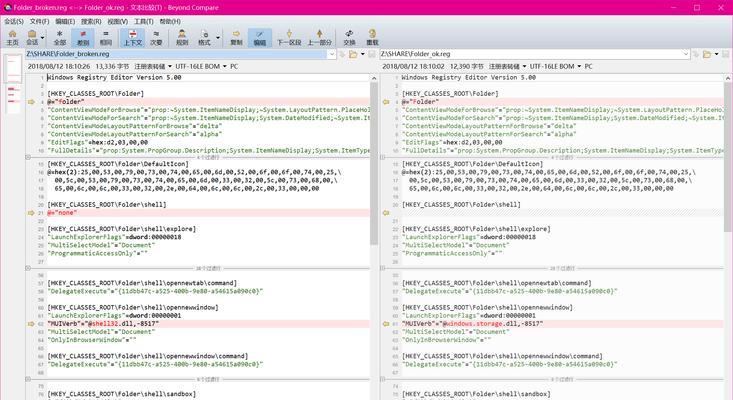Reload files with 重载 icon
This screenshot has width=733, height=400.
pyautogui.click(x=372, y=37)
